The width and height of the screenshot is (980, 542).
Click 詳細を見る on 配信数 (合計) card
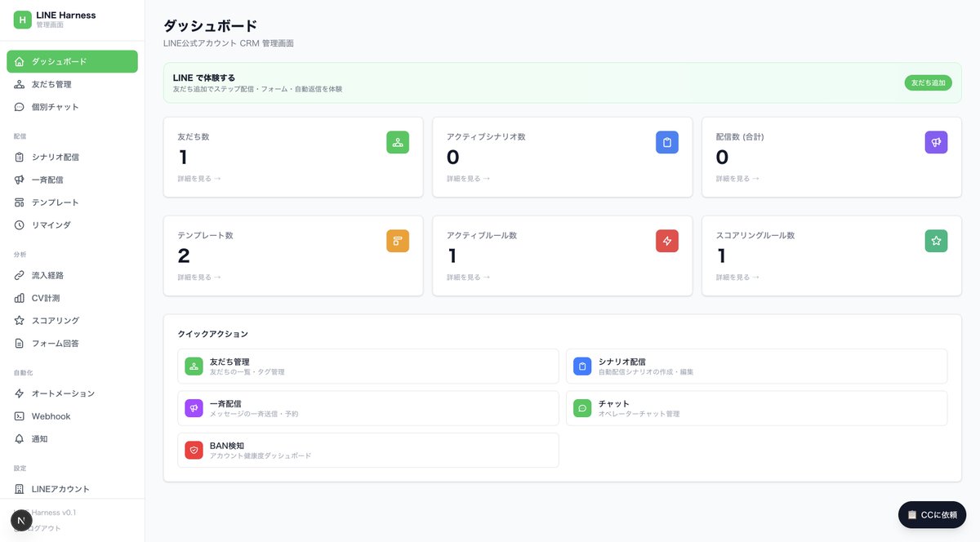(x=737, y=178)
